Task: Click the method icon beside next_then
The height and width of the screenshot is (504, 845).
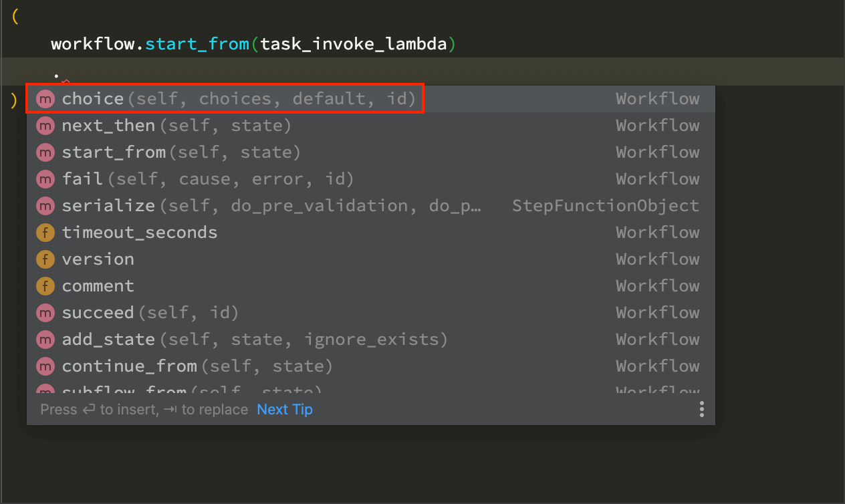Action: pyautogui.click(x=45, y=126)
